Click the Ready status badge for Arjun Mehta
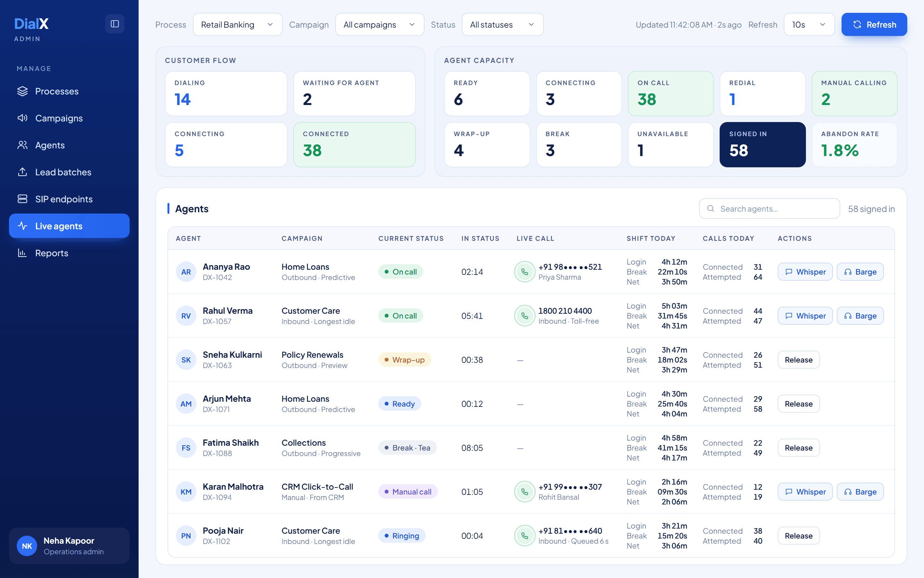 coord(399,404)
